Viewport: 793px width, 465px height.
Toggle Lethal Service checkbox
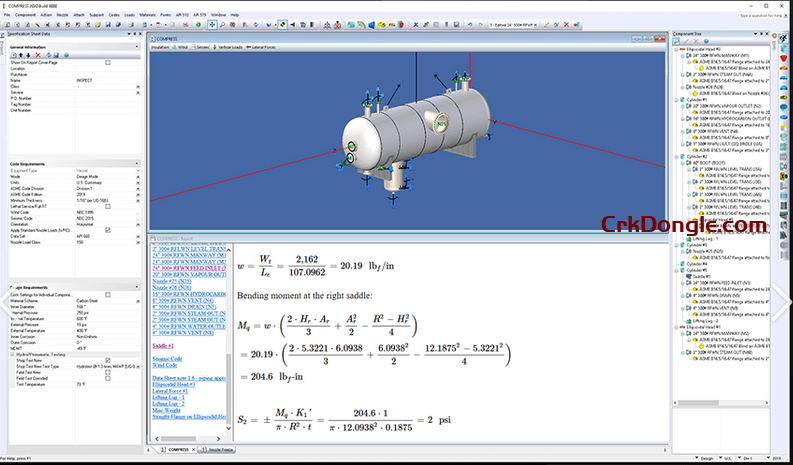click(108, 206)
